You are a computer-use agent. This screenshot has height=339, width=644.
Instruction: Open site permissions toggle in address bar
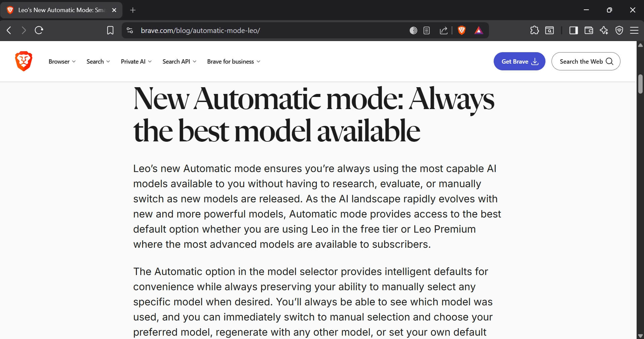129,30
